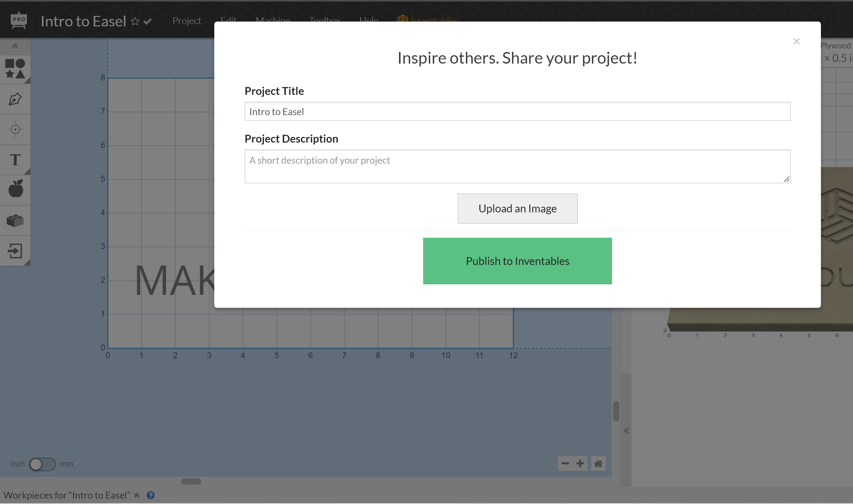Select the Pen drawing tool
853x504 pixels.
(x=15, y=99)
